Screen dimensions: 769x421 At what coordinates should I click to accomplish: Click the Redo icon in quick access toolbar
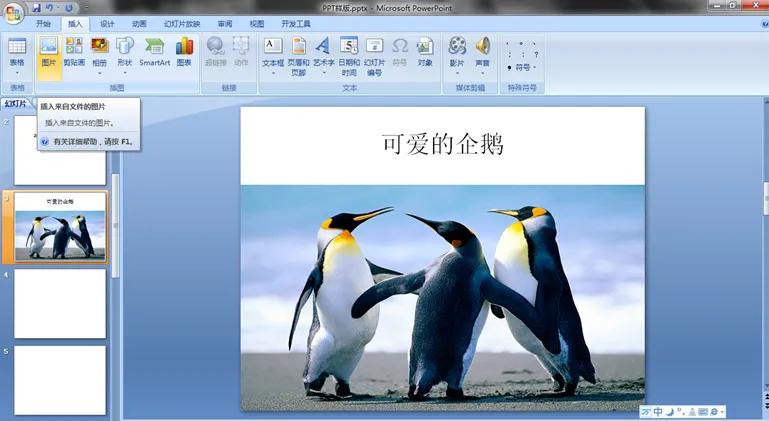coord(69,8)
